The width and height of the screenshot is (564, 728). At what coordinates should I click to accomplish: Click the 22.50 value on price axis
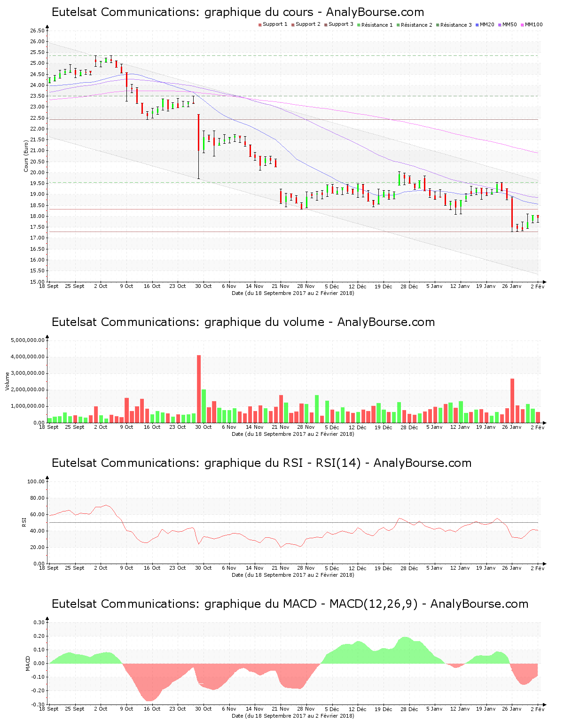[38, 118]
